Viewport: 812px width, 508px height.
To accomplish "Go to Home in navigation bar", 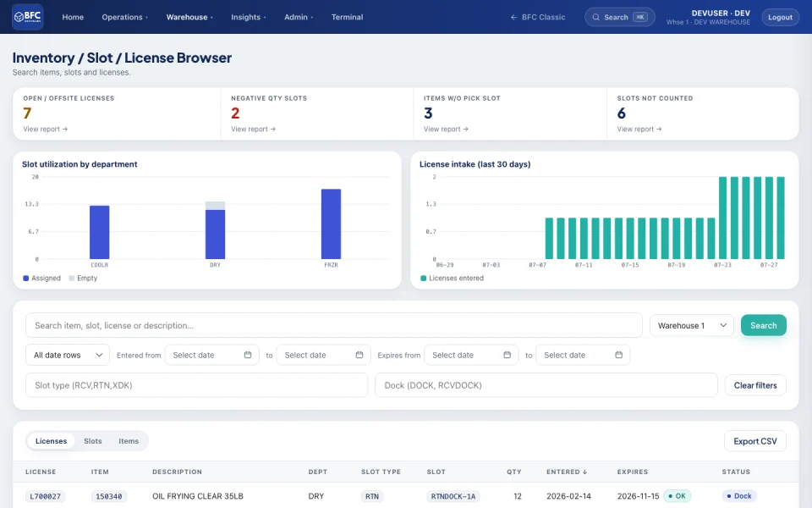I will coord(73,17).
